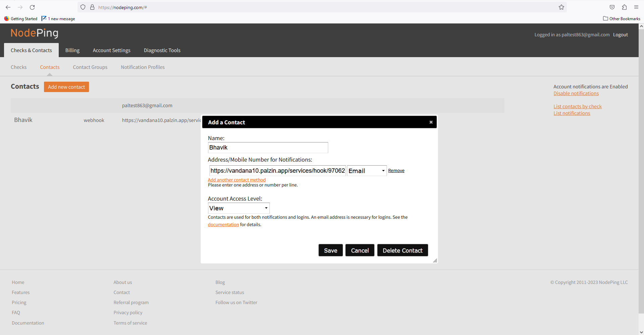Click the Delete Contact button

(x=403, y=250)
